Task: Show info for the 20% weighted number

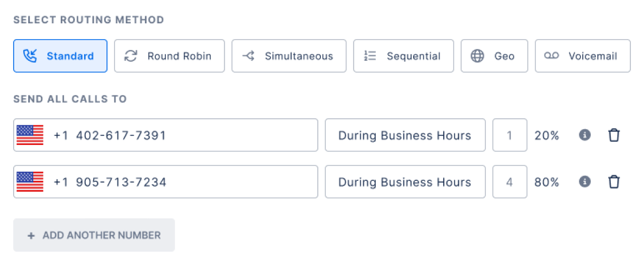Action: (585, 135)
